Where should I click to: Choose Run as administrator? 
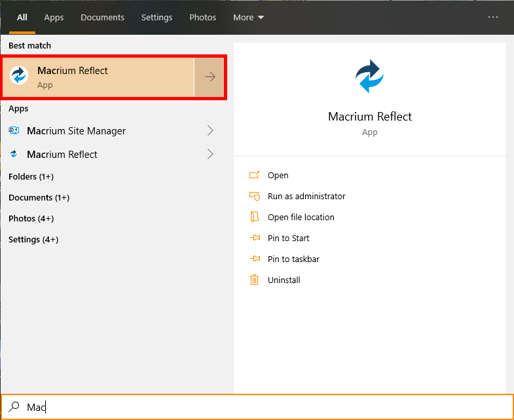(306, 196)
